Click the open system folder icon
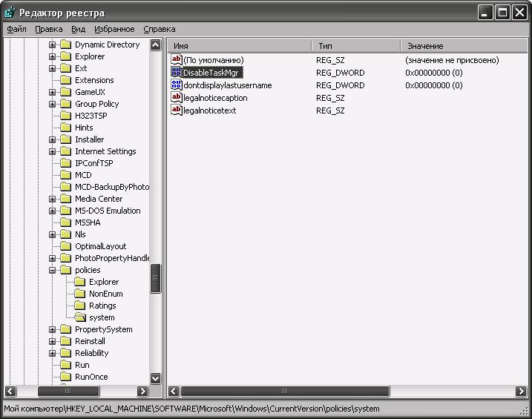 (80, 317)
